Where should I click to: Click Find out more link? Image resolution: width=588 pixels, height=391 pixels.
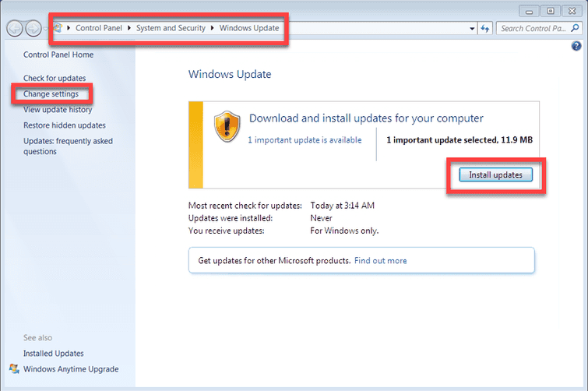(x=380, y=261)
